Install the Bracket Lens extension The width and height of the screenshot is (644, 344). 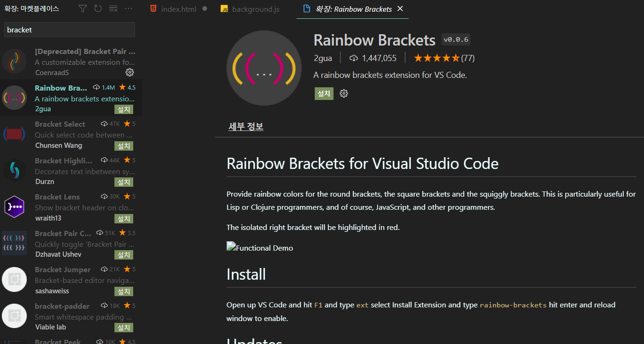tap(124, 219)
